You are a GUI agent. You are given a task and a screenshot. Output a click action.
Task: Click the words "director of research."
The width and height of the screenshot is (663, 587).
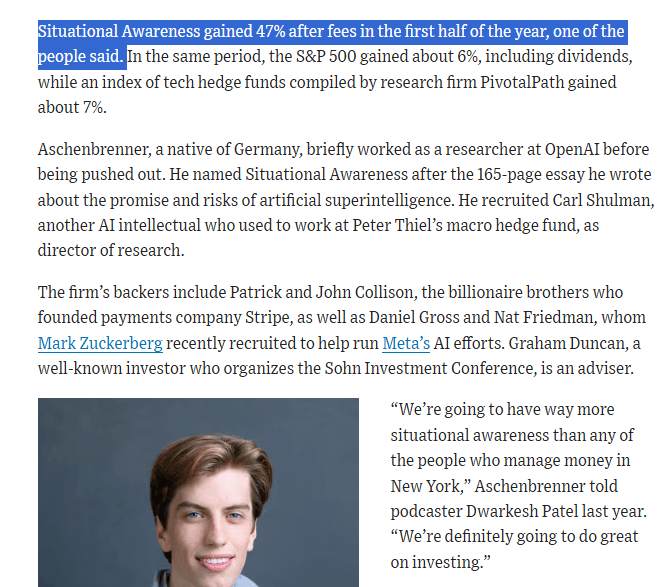point(111,250)
